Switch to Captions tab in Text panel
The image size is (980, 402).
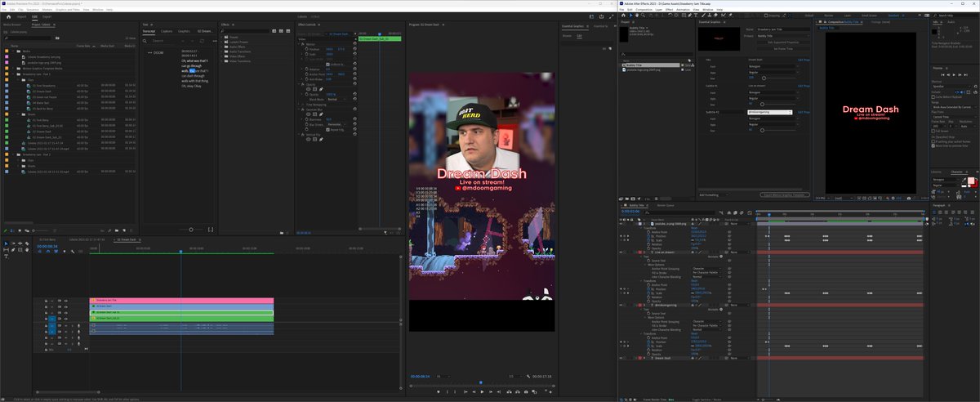167,31
